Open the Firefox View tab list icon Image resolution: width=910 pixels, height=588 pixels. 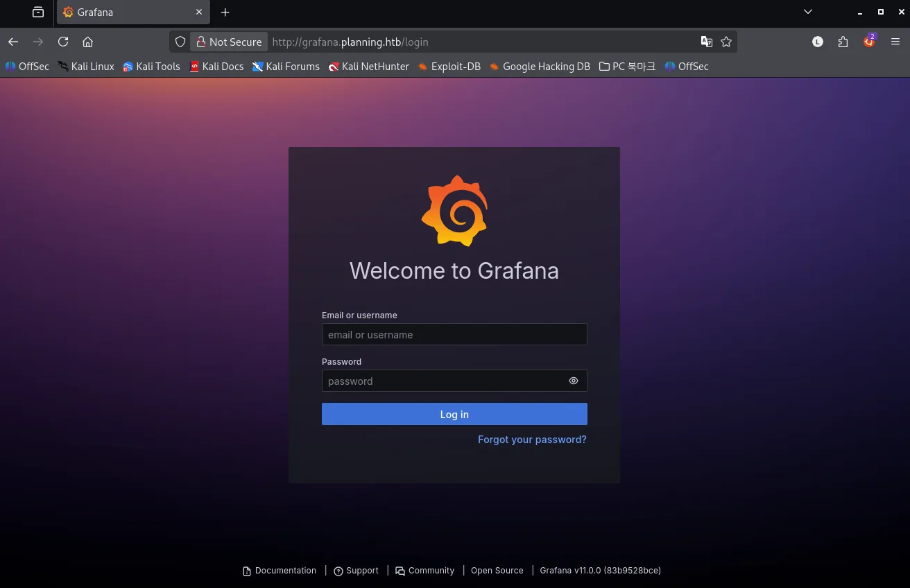38,12
